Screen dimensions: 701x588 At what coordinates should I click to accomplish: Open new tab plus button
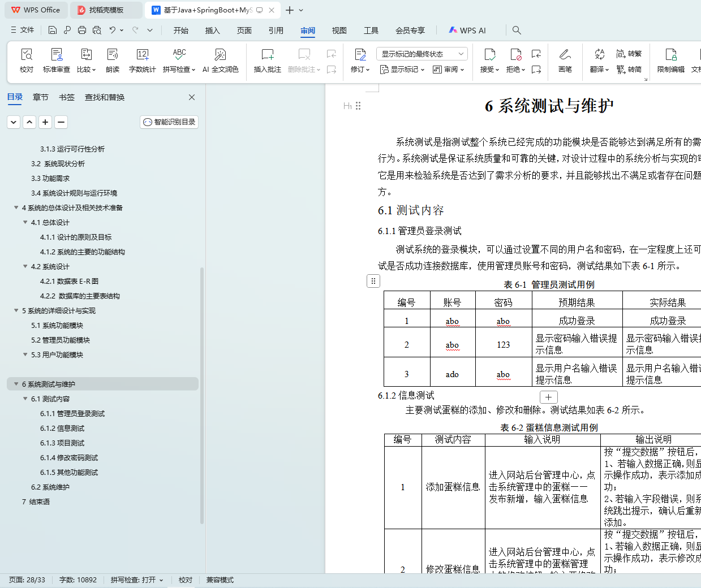pos(290,10)
